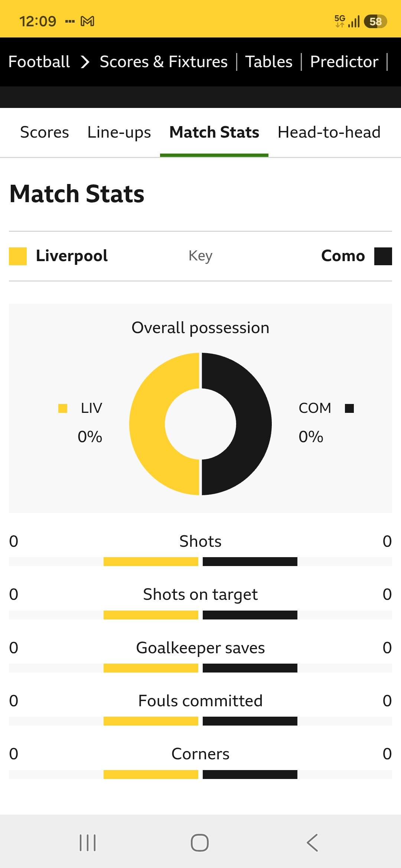Click the chevron arrow next to Football
This screenshot has width=401, height=868.
pos(85,62)
